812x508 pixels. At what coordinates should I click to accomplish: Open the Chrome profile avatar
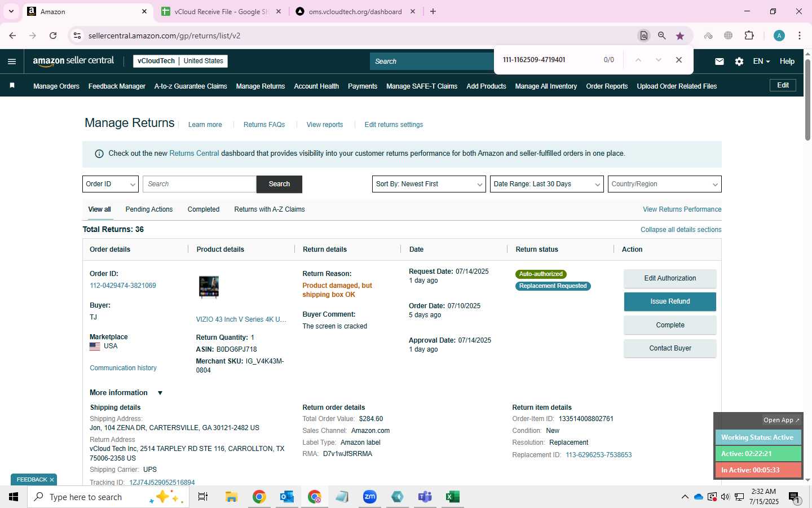(x=779, y=36)
